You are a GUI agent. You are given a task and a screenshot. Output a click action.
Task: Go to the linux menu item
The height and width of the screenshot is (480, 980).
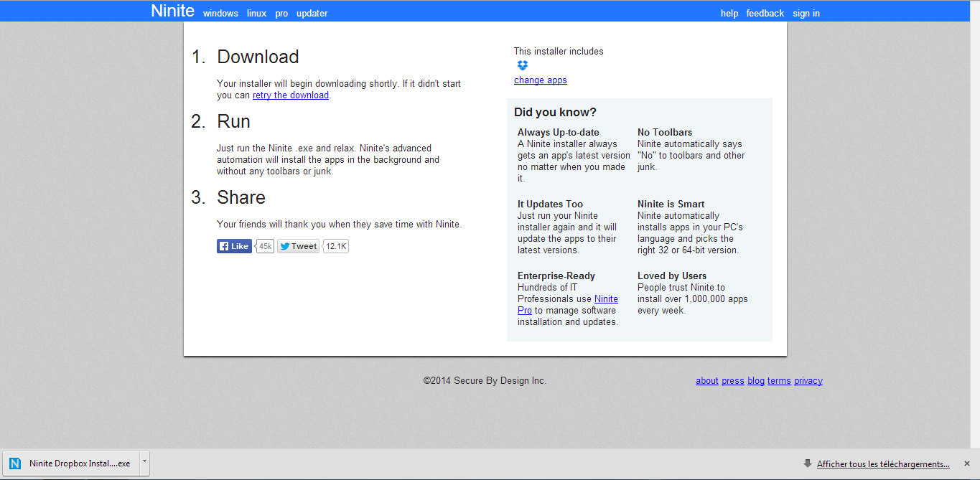(x=256, y=13)
